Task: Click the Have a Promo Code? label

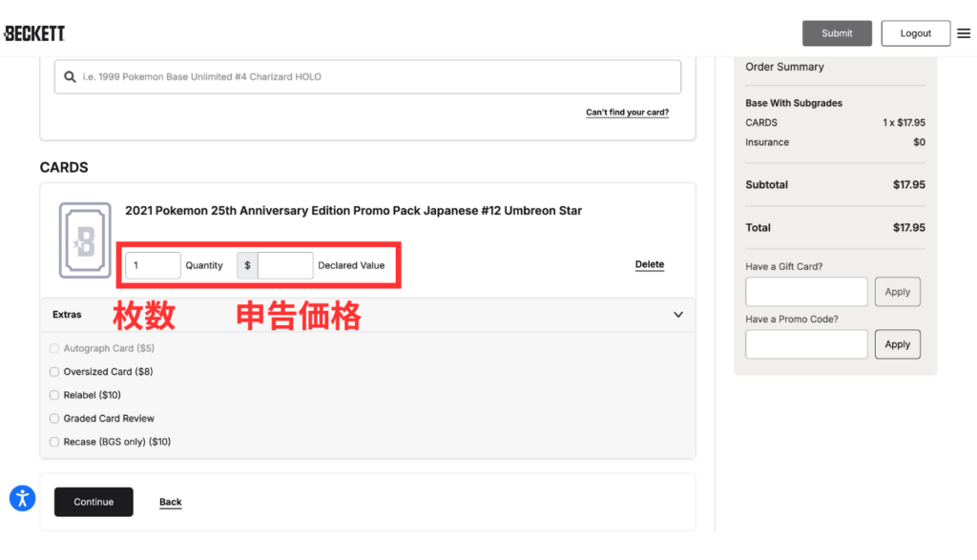Action: pos(792,319)
